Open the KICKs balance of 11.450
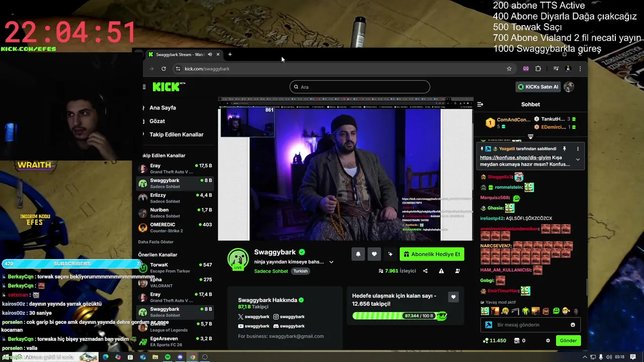644x362 pixels. [x=494, y=340]
